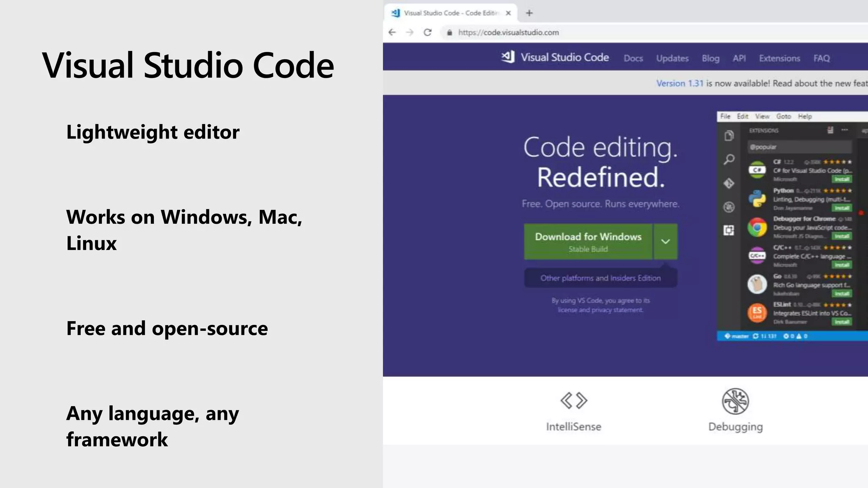Image resolution: width=868 pixels, height=488 pixels.
Task: Click the errors and warnings count in the status bar
Action: [796, 336]
